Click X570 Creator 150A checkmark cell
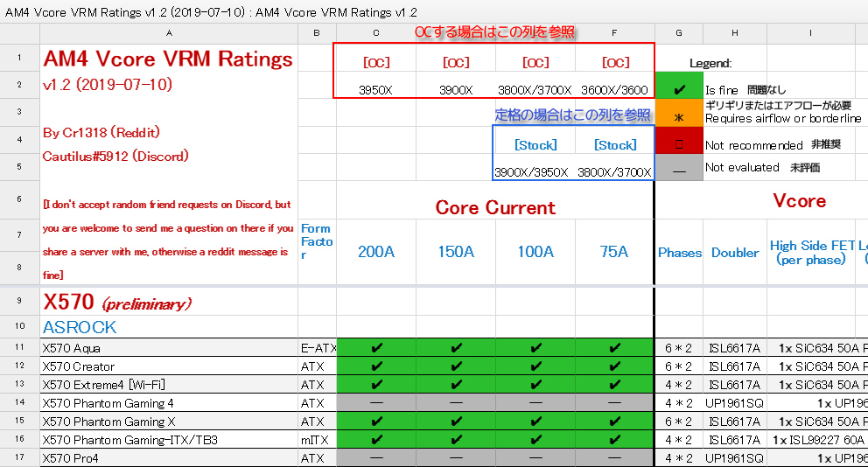The height and width of the screenshot is (467, 868). pos(456,366)
